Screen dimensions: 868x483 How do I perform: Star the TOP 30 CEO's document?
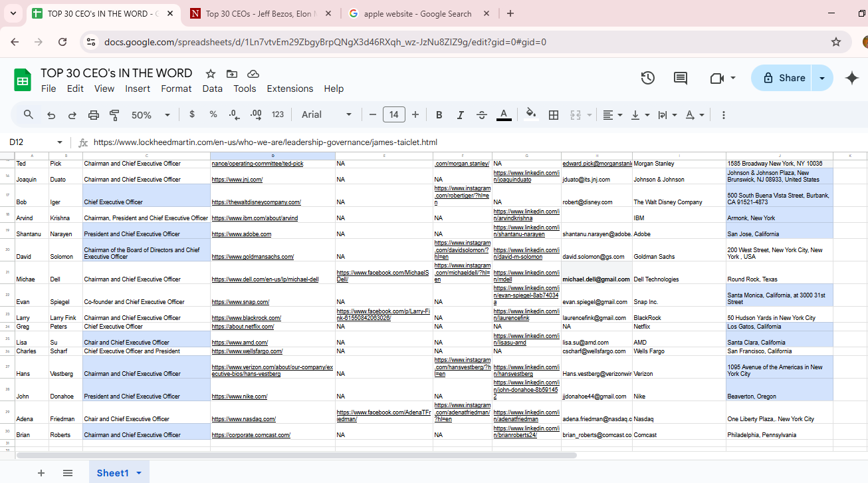coord(211,74)
